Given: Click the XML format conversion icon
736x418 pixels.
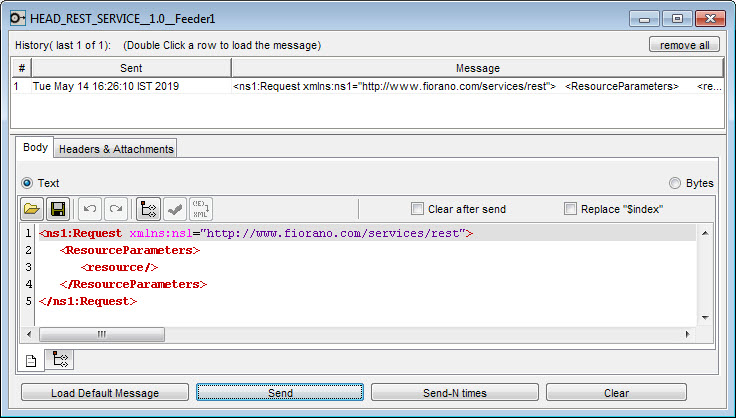Looking at the screenshot, I should 201,209.
